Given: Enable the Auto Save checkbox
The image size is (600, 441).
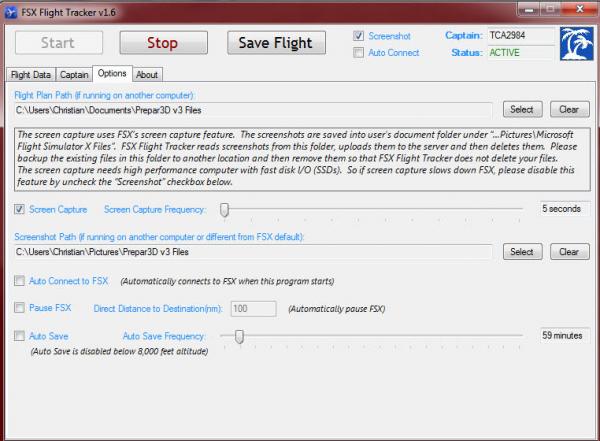Looking at the screenshot, I should (20, 337).
